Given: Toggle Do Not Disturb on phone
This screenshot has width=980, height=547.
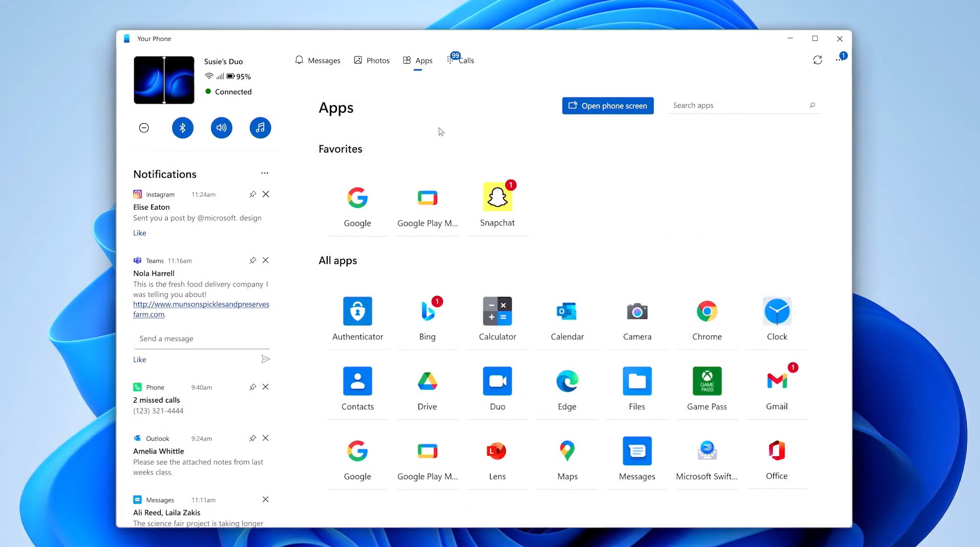Looking at the screenshot, I should (144, 128).
